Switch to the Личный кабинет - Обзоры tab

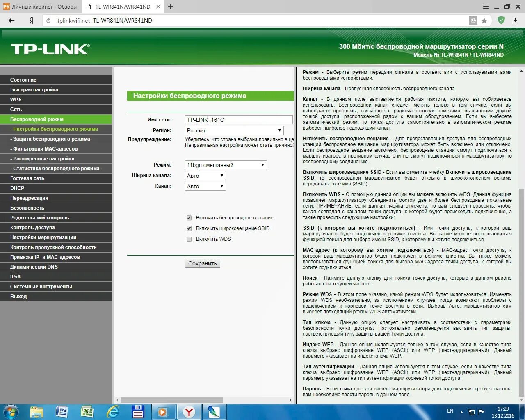(x=41, y=7)
